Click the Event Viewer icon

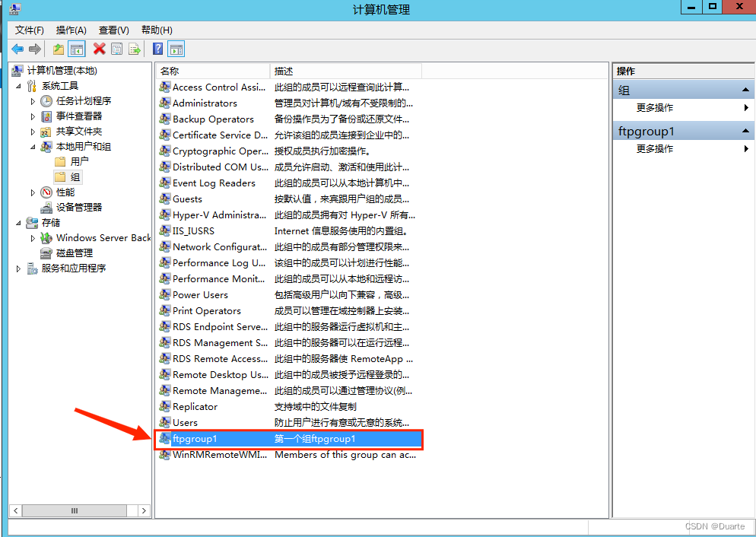[46, 116]
